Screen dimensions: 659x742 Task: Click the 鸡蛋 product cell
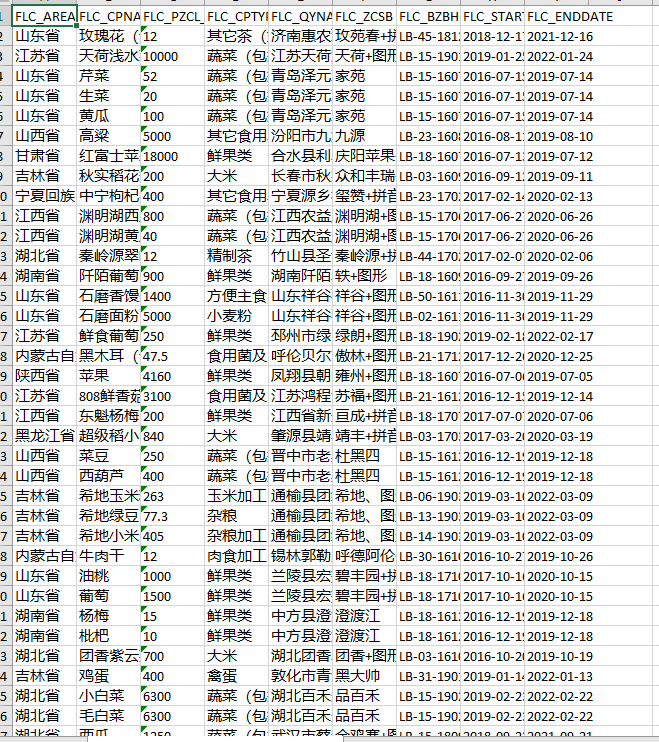[109, 676]
